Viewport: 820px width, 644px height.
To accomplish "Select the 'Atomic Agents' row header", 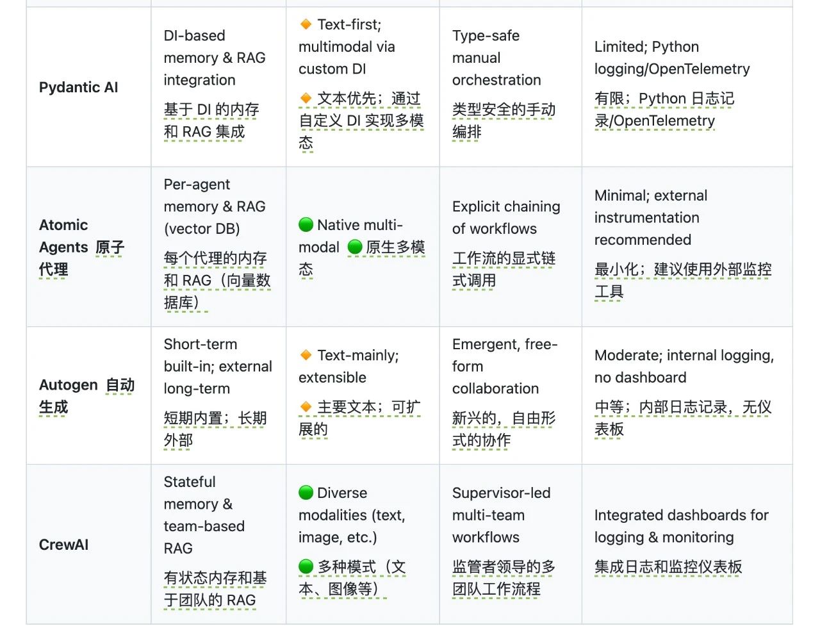I will coord(81,247).
